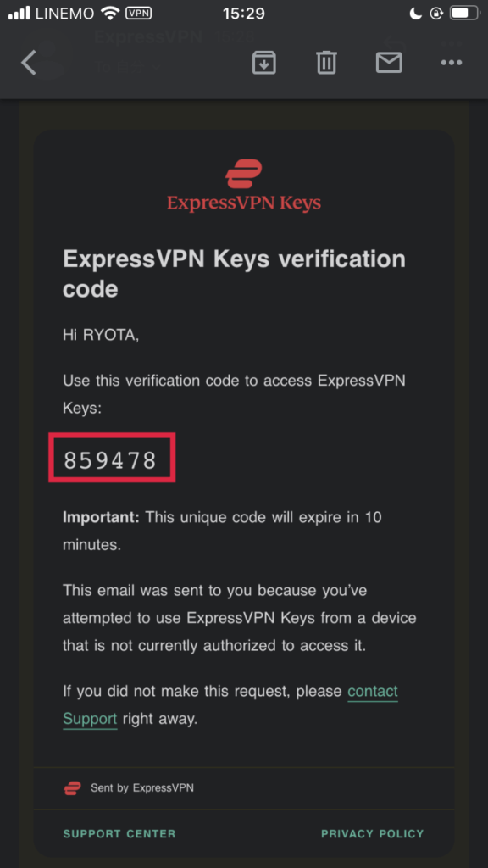Open the PRIVACY POLICY footer link

coord(373,834)
